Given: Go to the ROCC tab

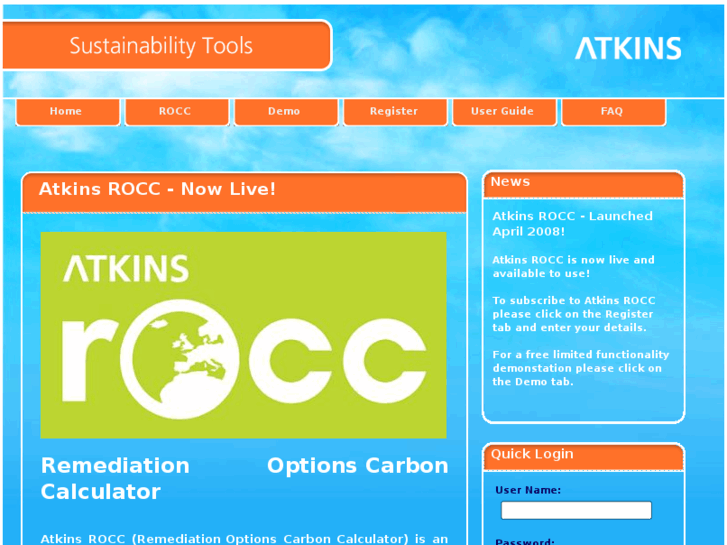Looking at the screenshot, I should click(177, 112).
